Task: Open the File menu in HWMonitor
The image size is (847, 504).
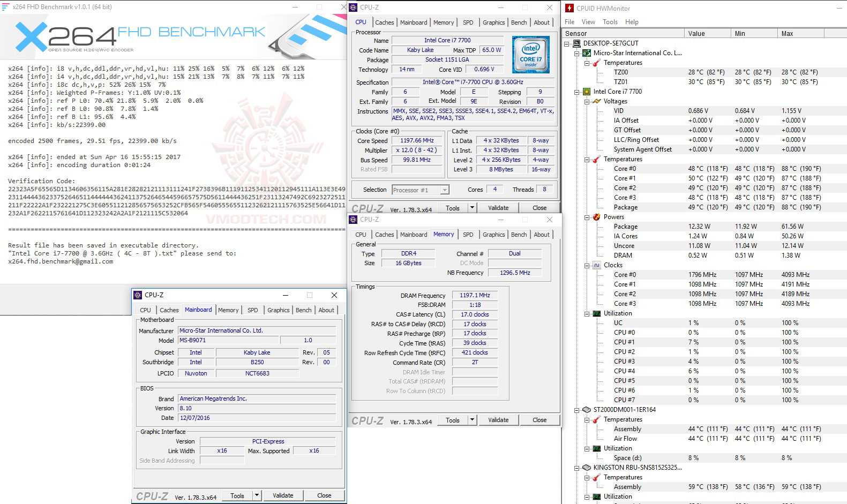Action: coord(569,22)
